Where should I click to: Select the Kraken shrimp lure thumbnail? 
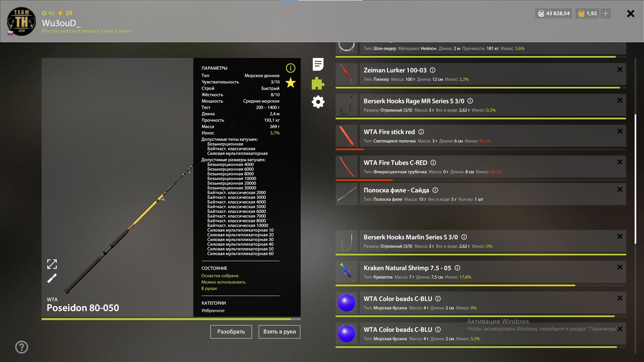347,272
